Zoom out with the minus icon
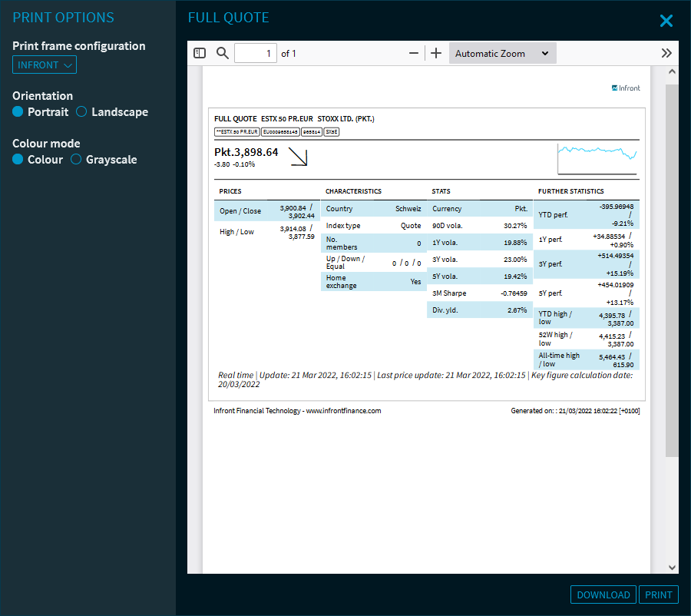691x616 pixels. coord(414,53)
